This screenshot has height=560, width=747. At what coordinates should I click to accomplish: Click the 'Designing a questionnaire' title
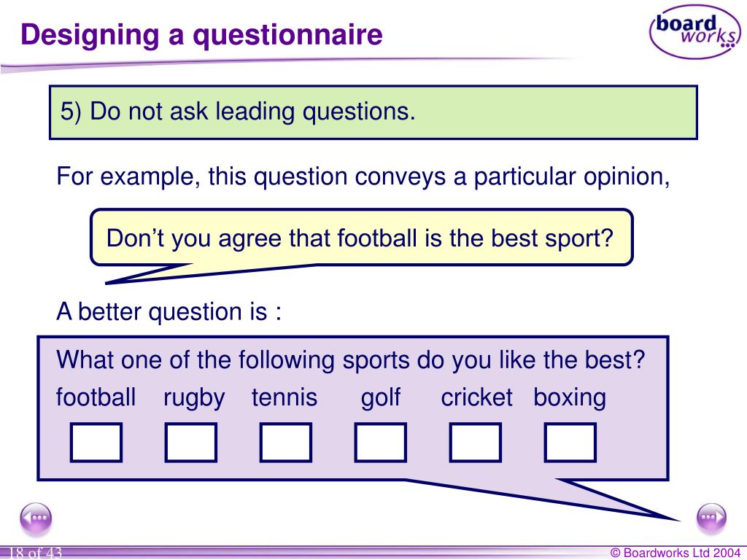coord(201,35)
